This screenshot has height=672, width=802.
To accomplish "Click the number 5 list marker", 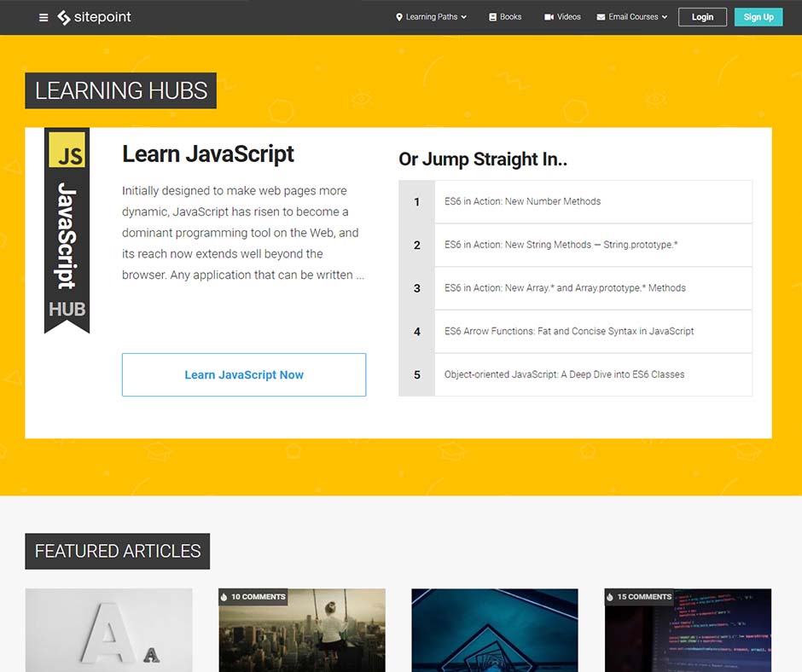I will (417, 374).
